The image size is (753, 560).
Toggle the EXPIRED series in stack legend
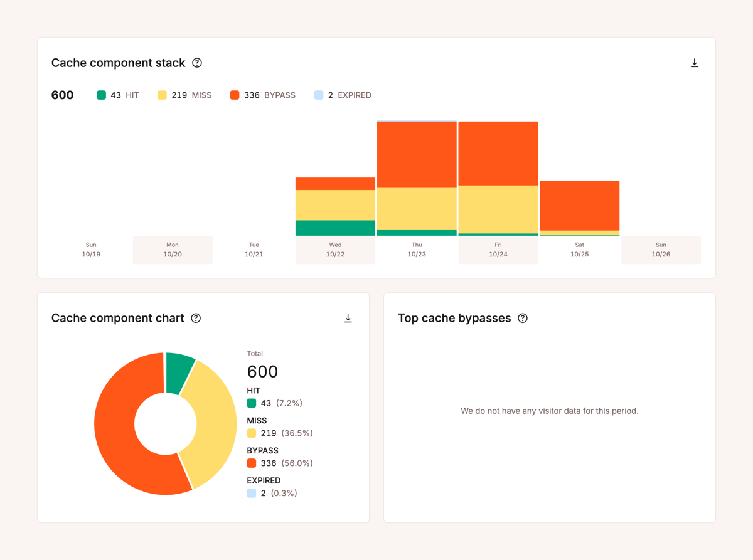click(x=343, y=95)
